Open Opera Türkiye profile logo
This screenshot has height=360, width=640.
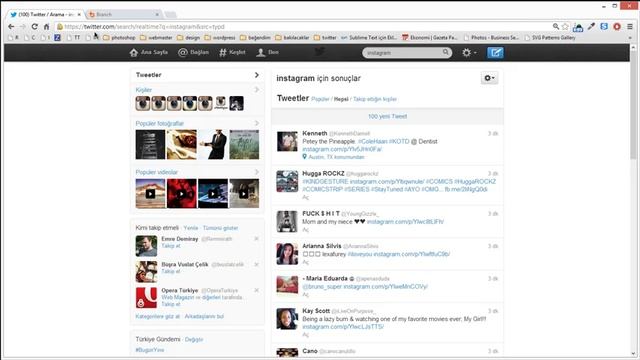pyautogui.click(x=146, y=298)
